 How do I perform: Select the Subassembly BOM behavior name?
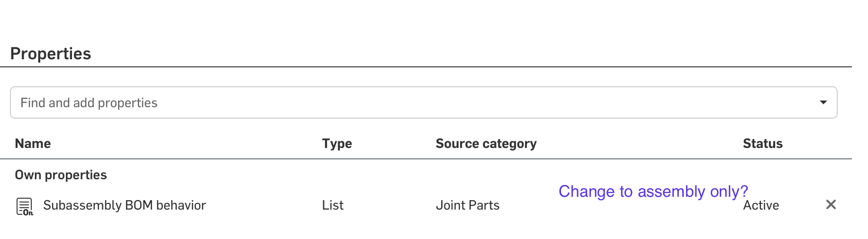[x=124, y=205]
